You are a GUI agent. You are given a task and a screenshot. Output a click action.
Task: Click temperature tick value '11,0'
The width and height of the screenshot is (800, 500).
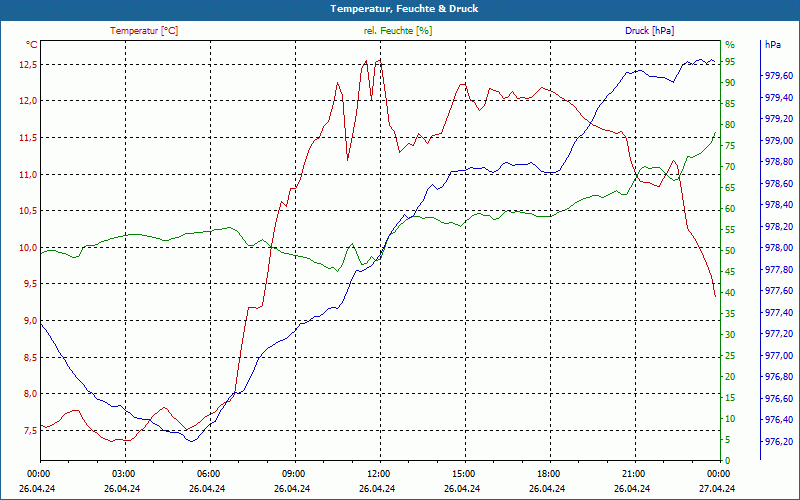click(28, 174)
